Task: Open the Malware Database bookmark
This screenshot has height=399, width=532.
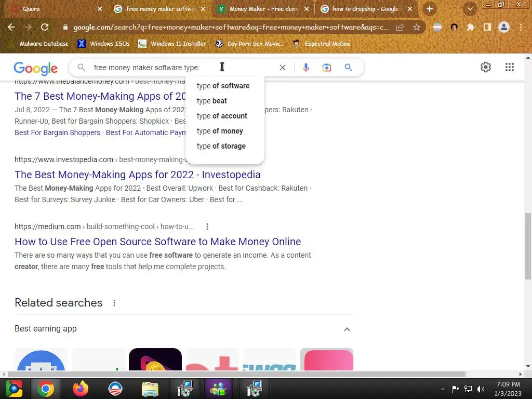Action: tap(39, 44)
